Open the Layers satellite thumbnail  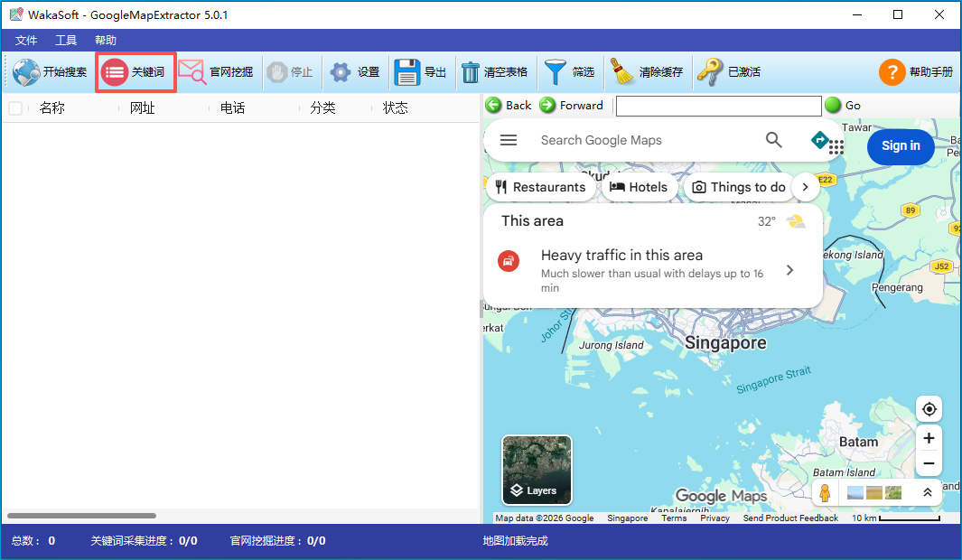click(537, 470)
